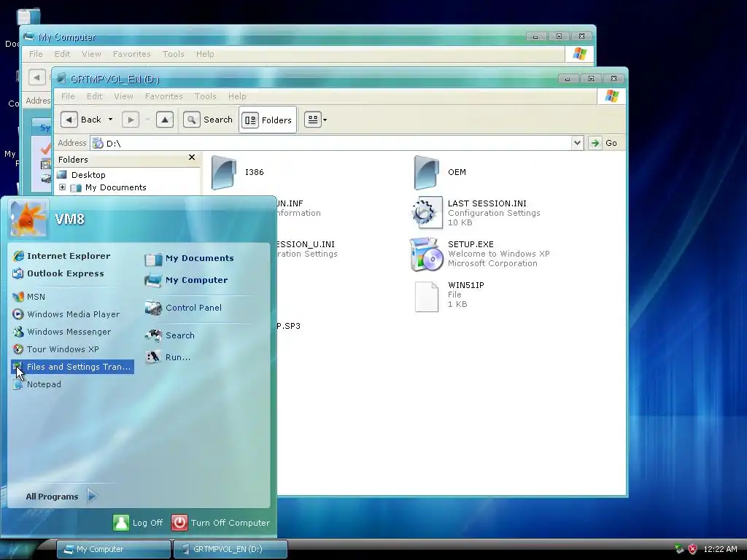This screenshot has width=747, height=560.
Task: Click the Go button
Action: 603,143
